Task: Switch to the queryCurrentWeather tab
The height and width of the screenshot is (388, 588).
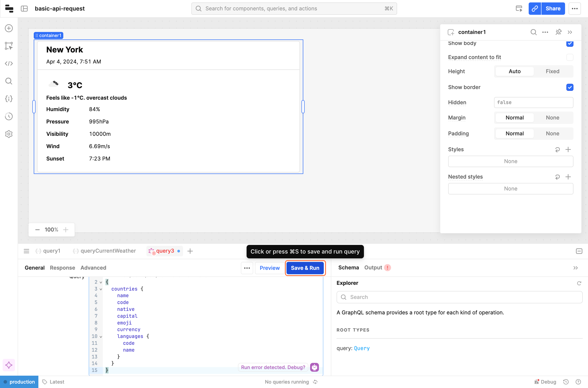Action: (108, 251)
